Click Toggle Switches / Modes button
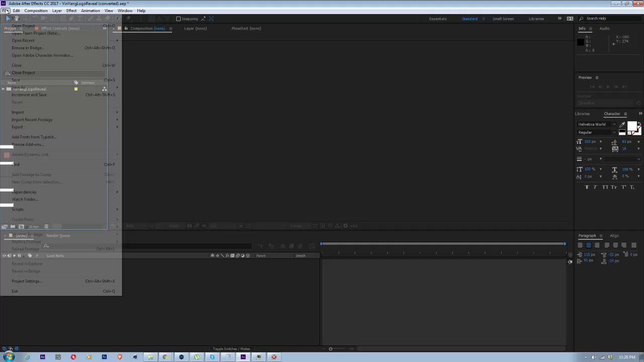Image resolution: width=644 pixels, height=362 pixels. pos(231,349)
